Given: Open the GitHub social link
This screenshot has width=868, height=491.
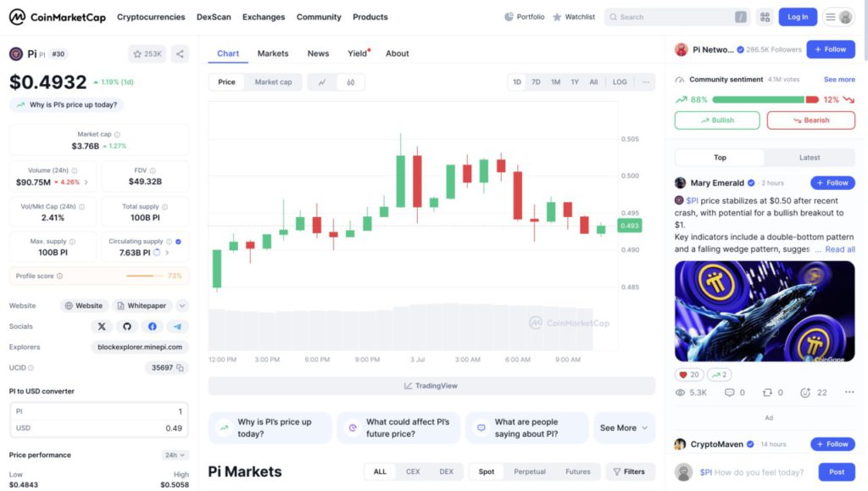Looking at the screenshot, I should [x=127, y=326].
